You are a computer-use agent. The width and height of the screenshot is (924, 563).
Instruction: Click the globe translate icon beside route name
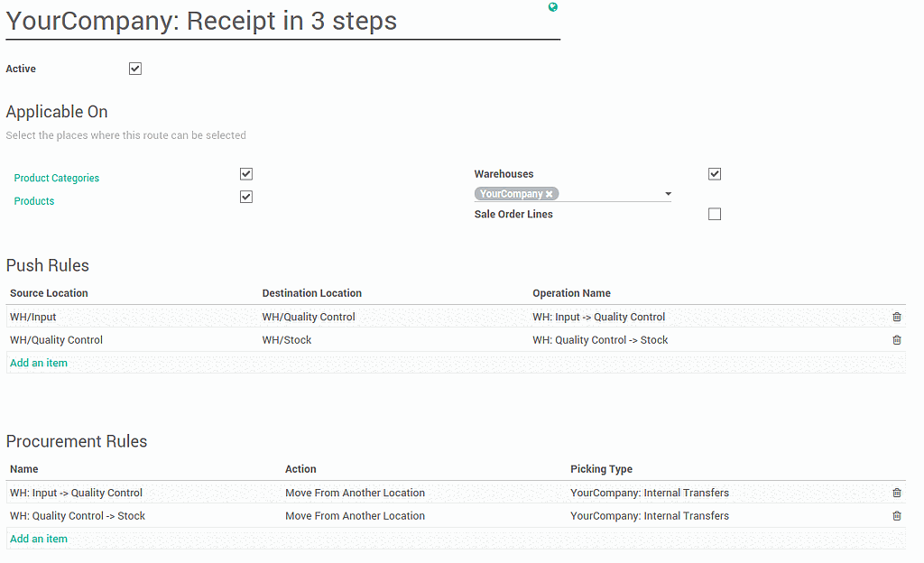553,7
